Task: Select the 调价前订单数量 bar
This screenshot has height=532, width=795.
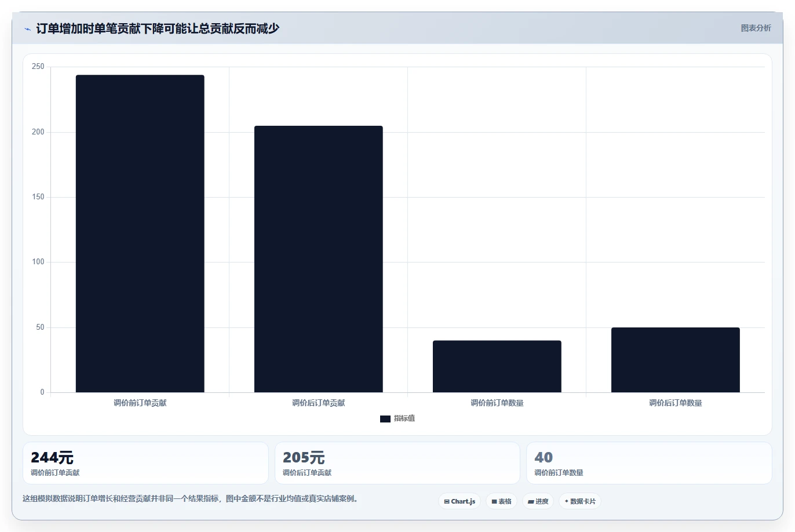Action: 497,366
